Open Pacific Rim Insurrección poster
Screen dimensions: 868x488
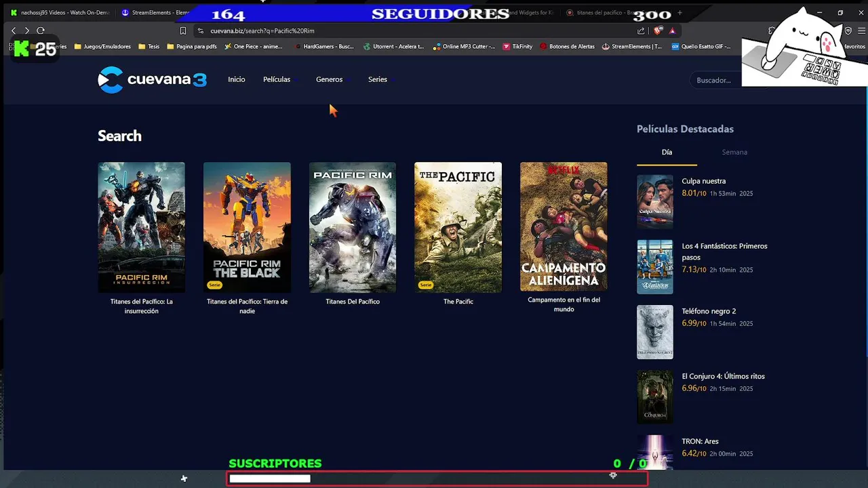tap(141, 227)
